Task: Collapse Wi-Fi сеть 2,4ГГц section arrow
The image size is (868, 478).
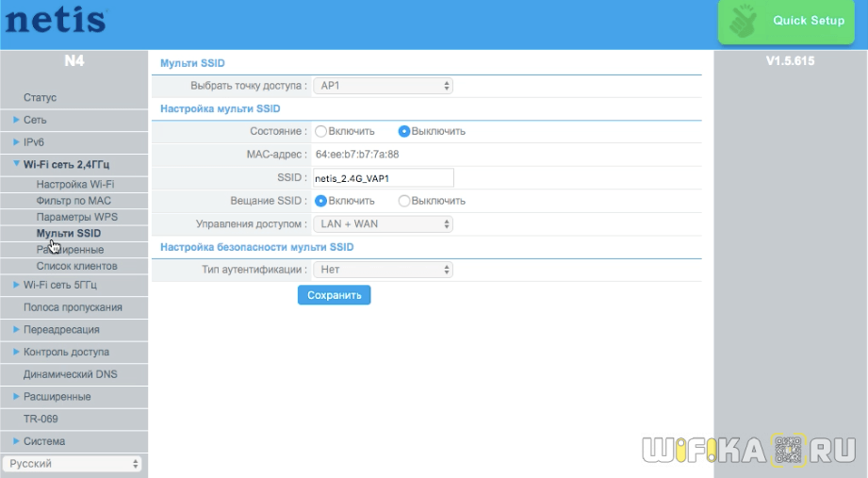Action: click(x=16, y=164)
